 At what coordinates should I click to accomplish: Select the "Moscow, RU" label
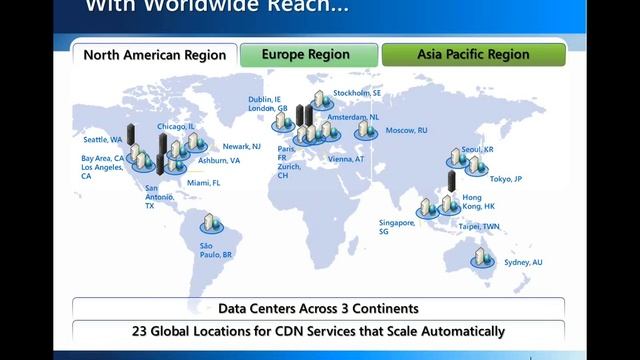pos(406,131)
